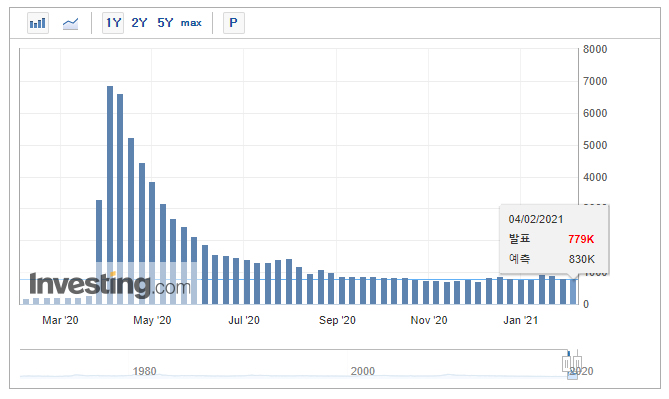Switch to line chart view icon
The width and height of the screenshot is (669, 399).
70,23
